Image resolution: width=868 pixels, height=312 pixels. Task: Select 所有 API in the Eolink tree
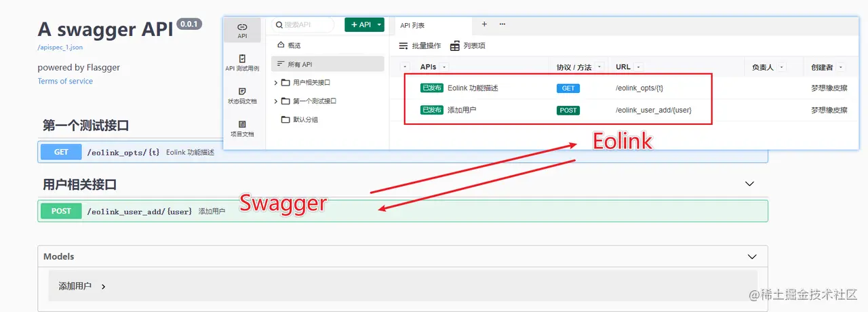click(x=328, y=64)
